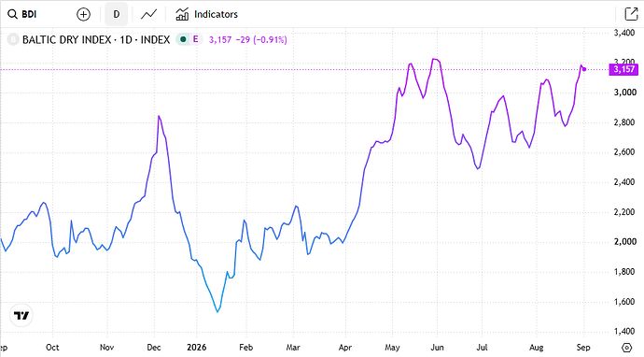Open the Indicators menu

point(206,14)
